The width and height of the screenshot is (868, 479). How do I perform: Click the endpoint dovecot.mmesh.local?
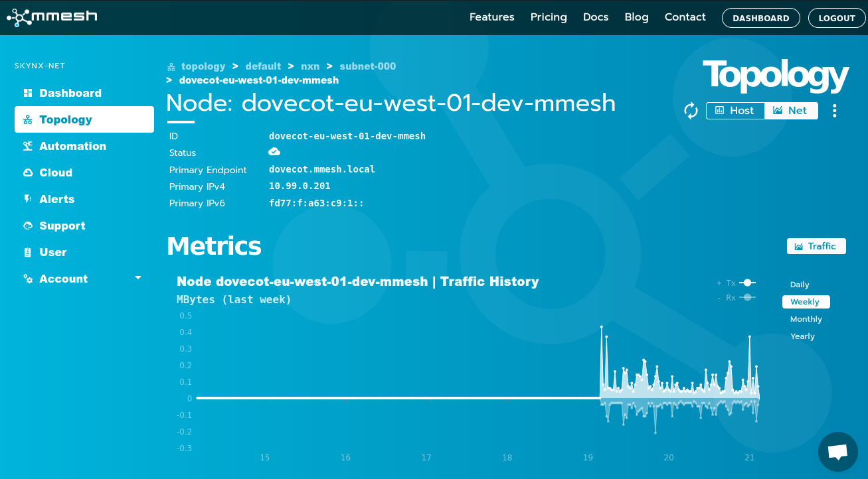tap(322, 169)
